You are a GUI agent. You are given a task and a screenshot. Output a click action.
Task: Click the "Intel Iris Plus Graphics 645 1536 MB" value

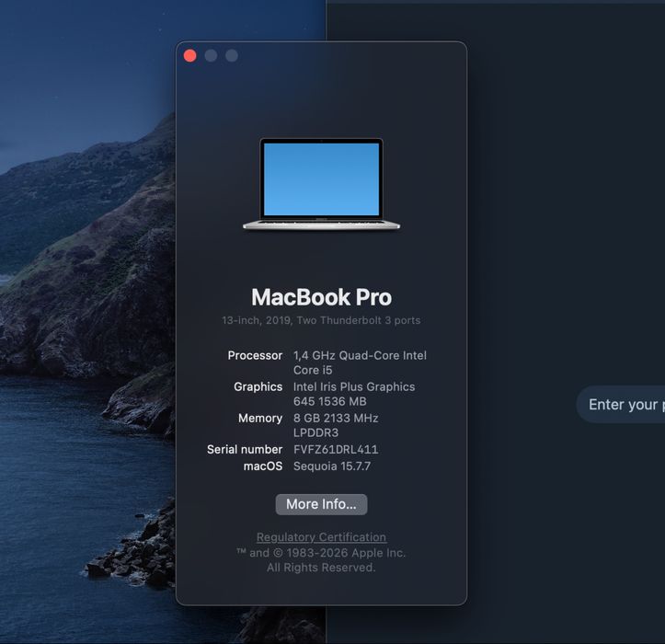tap(354, 394)
